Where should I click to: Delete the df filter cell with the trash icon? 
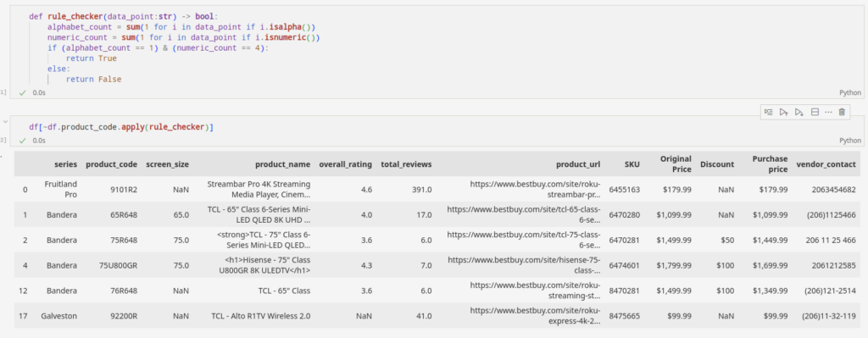click(x=842, y=112)
